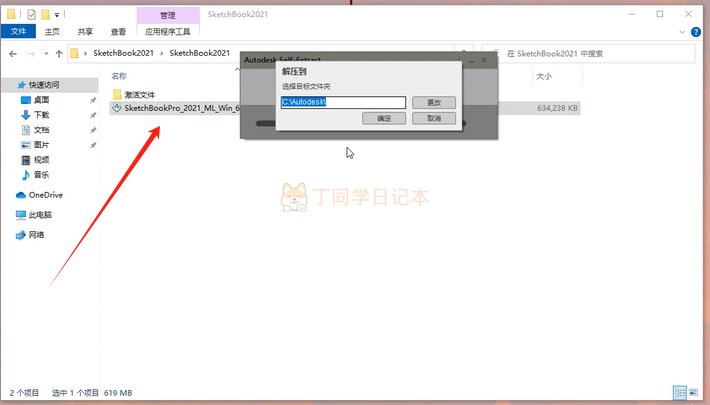
Task: Open 桌面 in the sidebar
Action: coord(41,100)
